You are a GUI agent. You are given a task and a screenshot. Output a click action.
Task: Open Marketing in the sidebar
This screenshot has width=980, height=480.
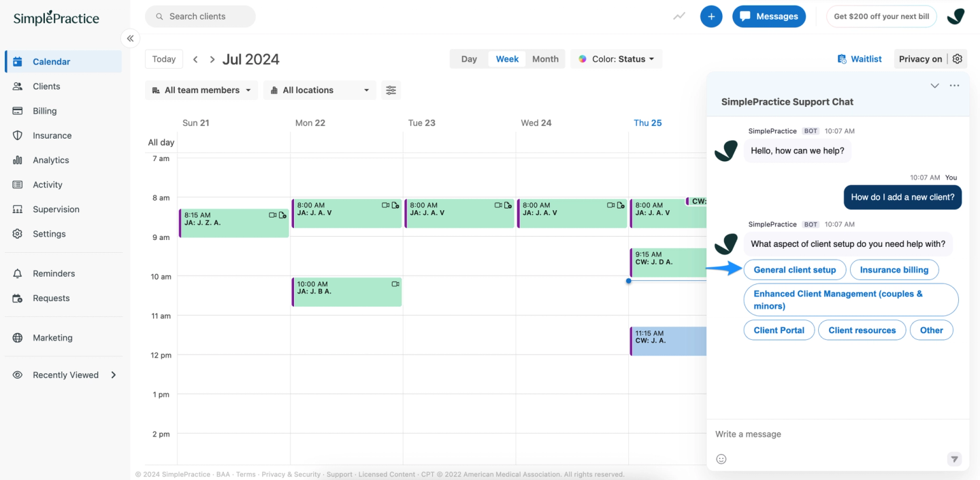tap(63, 337)
